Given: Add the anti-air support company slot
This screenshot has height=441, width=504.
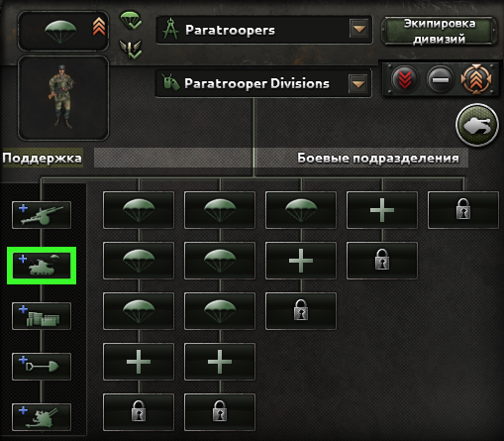Looking at the screenshot, I should point(42,417).
